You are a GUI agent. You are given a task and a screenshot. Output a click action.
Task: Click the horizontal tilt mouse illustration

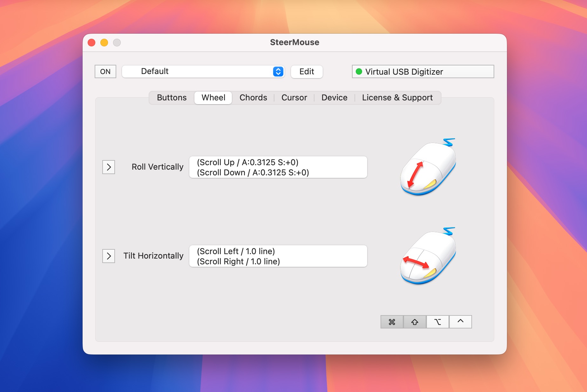pyautogui.click(x=428, y=256)
